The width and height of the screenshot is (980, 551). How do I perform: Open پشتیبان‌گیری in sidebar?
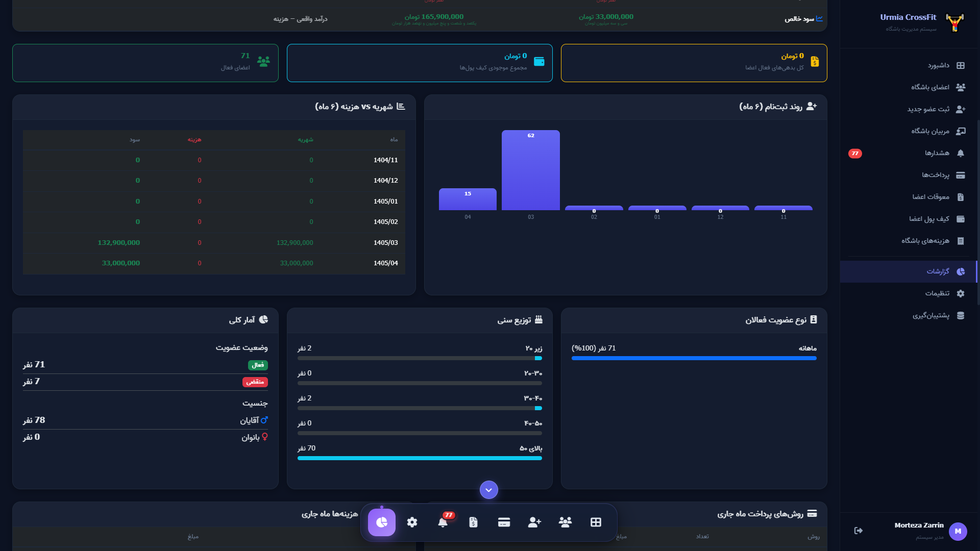[909, 315]
